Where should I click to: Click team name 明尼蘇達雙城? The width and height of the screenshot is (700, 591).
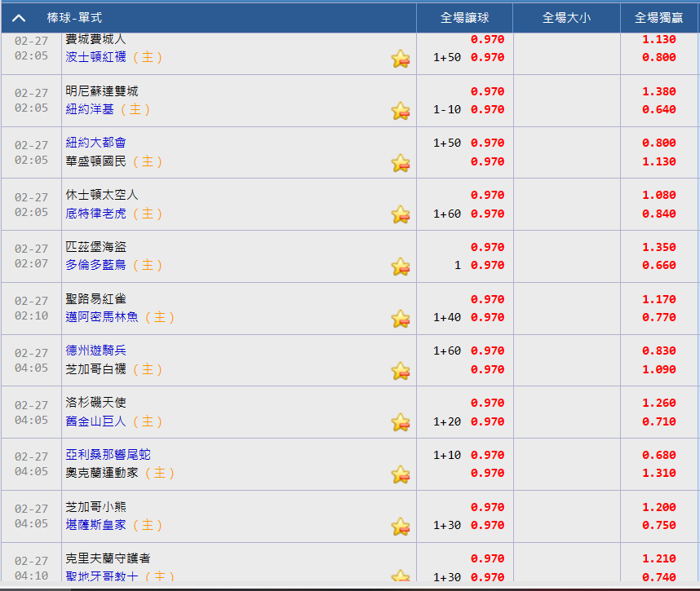coord(102,91)
